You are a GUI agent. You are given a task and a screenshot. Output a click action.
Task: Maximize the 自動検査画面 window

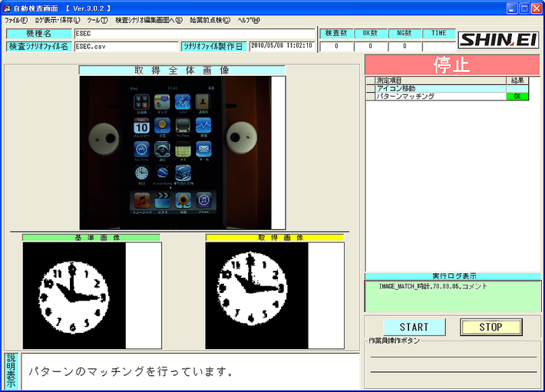[524, 8]
